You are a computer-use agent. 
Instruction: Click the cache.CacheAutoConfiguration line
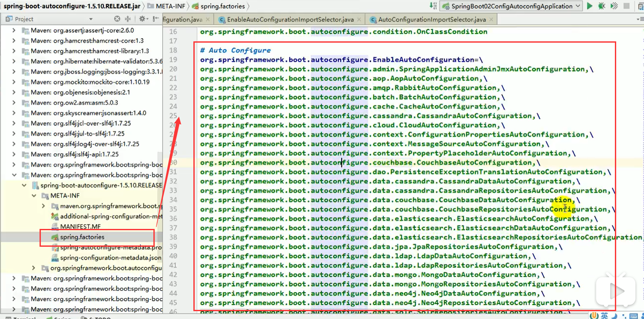coord(352,106)
